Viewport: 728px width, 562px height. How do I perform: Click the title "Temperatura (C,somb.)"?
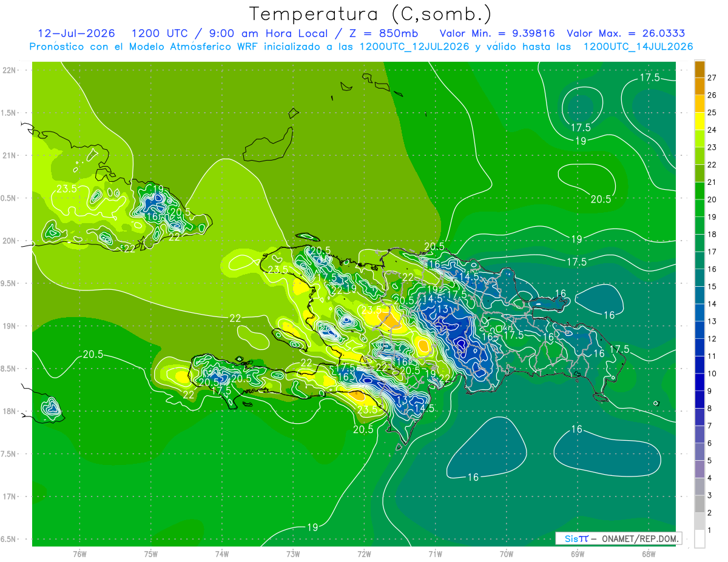pyautogui.click(x=371, y=13)
